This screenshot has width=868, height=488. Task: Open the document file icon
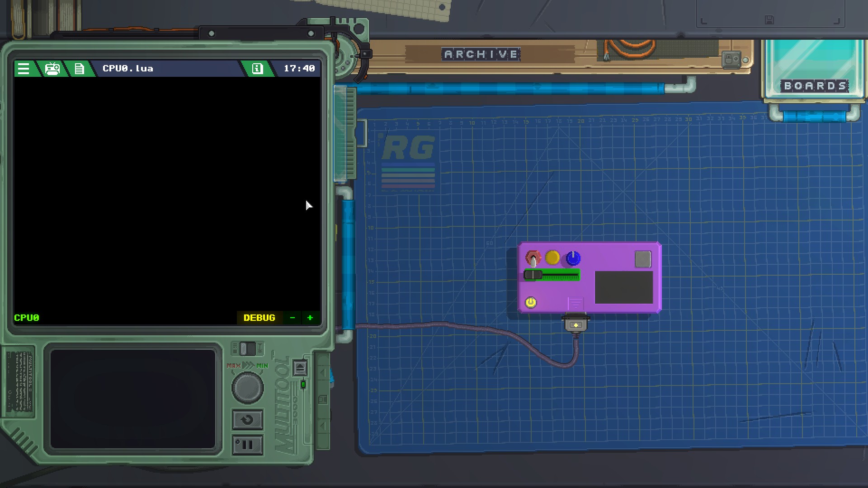click(80, 69)
